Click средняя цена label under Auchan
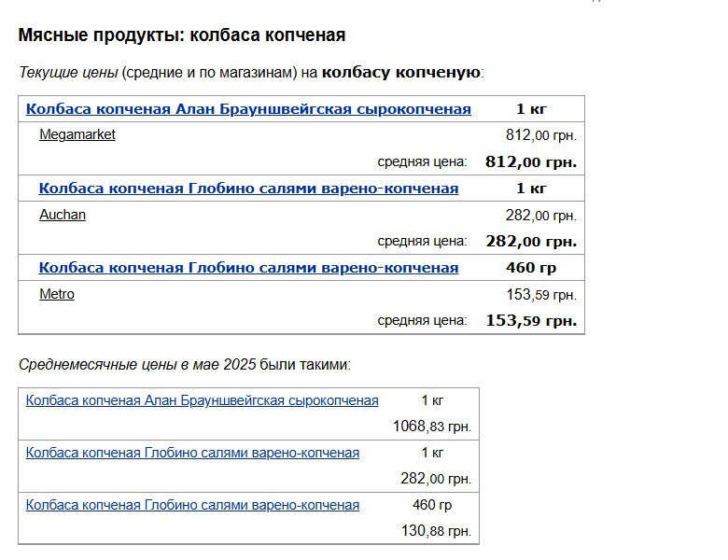The width and height of the screenshot is (728, 560). pyautogui.click(x=422, y=241)
